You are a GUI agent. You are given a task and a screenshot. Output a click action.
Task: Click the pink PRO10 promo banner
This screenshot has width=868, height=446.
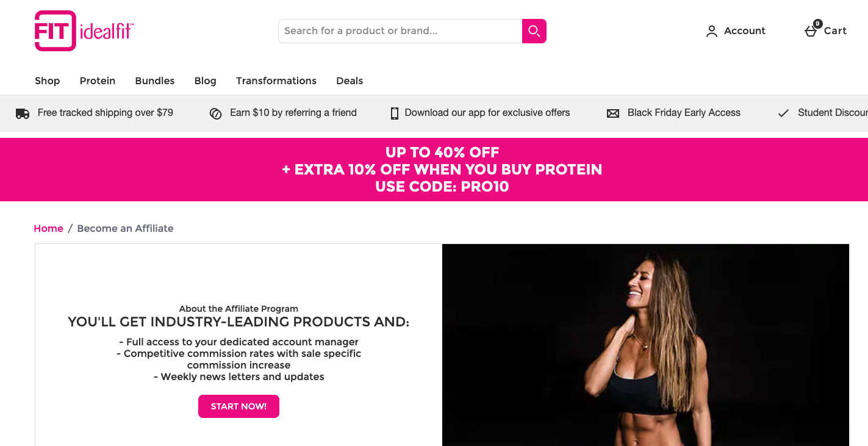click(x=434, y=170)
